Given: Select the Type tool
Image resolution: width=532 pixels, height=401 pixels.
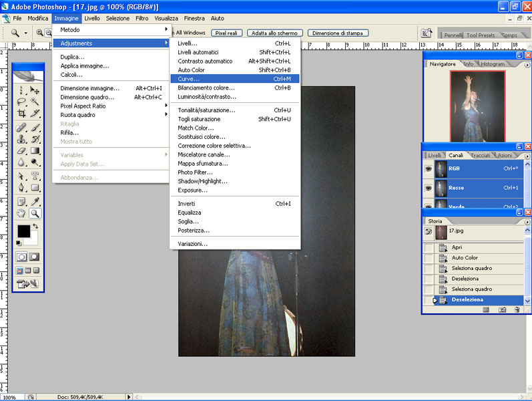Looking at the screenshot, I should [x=35, y=176].
